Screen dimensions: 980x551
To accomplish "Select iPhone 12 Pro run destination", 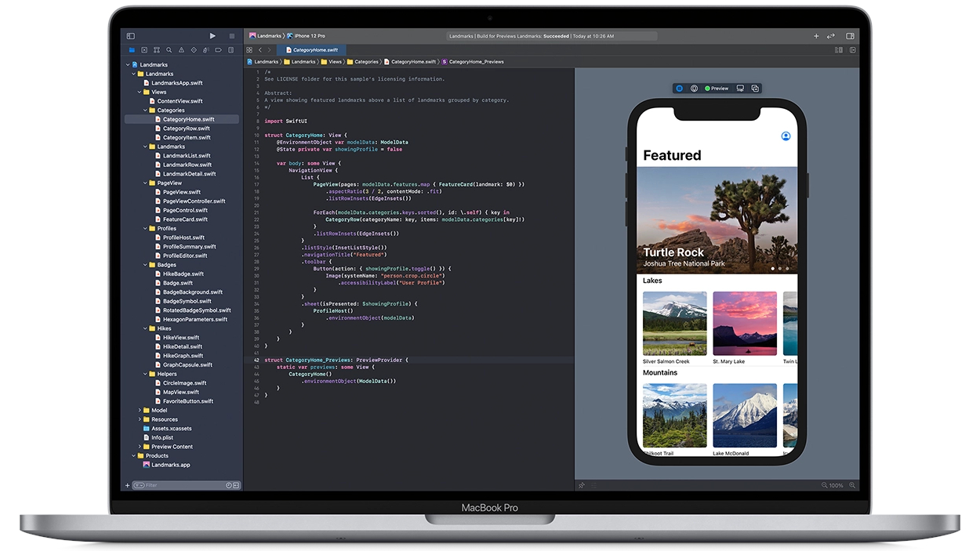I will click(x=310, y=36).
